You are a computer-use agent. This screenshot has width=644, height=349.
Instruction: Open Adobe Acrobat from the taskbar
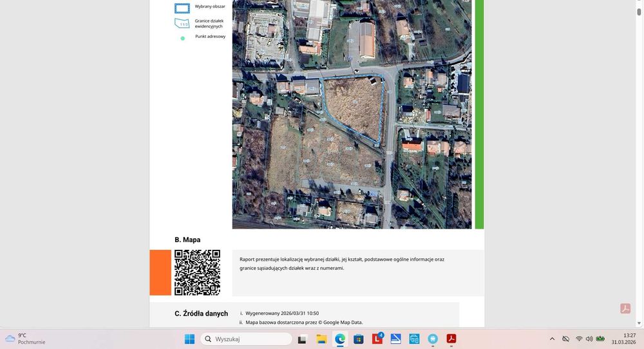point(451,339)
